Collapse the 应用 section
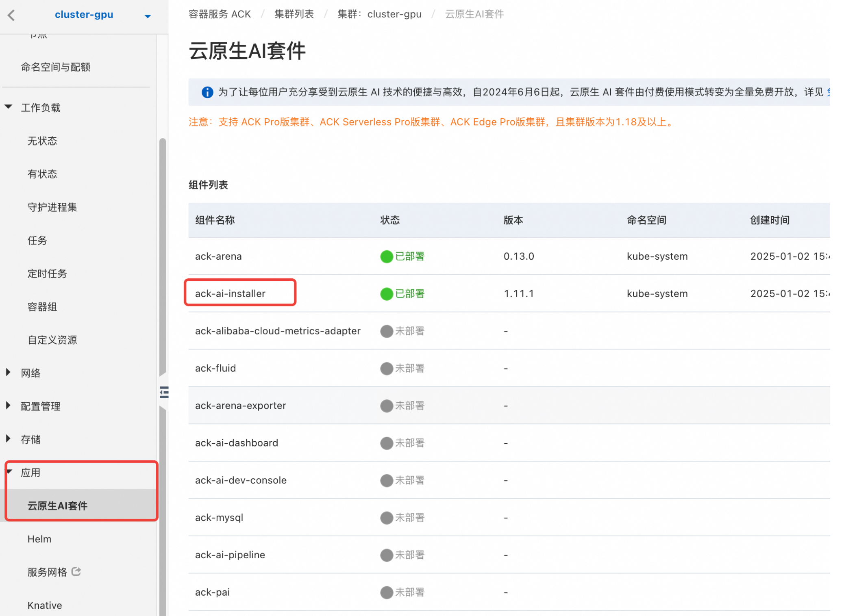The width and height of the screenshot is (844, 616). coord(9,472)
